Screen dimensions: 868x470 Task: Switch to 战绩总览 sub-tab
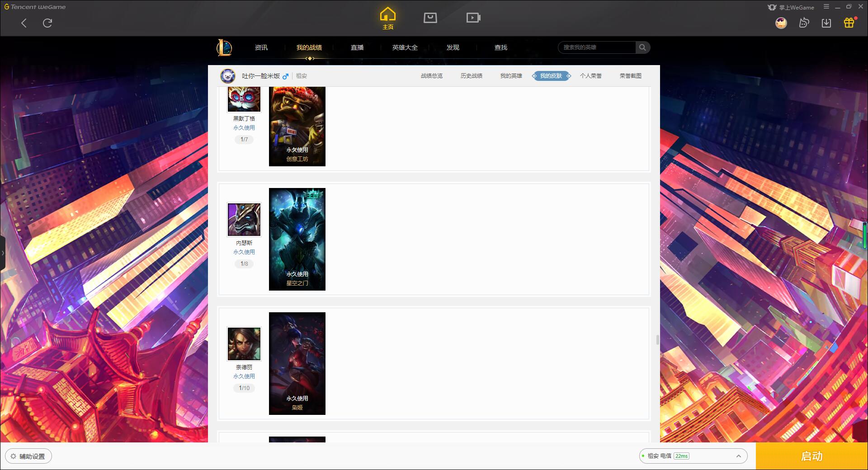tap(432, 76)
